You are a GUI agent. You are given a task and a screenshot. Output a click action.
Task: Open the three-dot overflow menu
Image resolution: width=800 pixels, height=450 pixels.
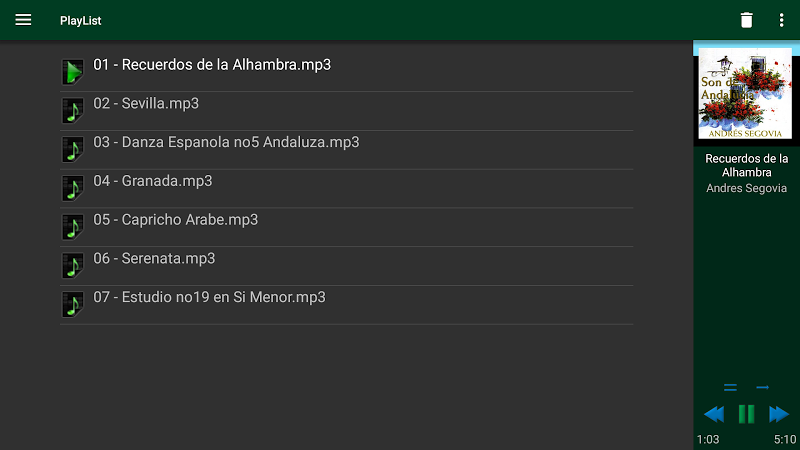point(781,20)
